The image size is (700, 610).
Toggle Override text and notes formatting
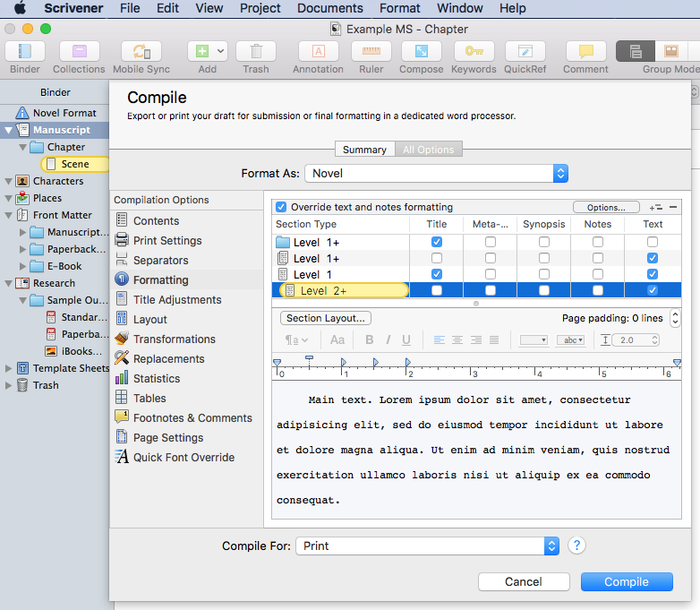coord(281,207)
